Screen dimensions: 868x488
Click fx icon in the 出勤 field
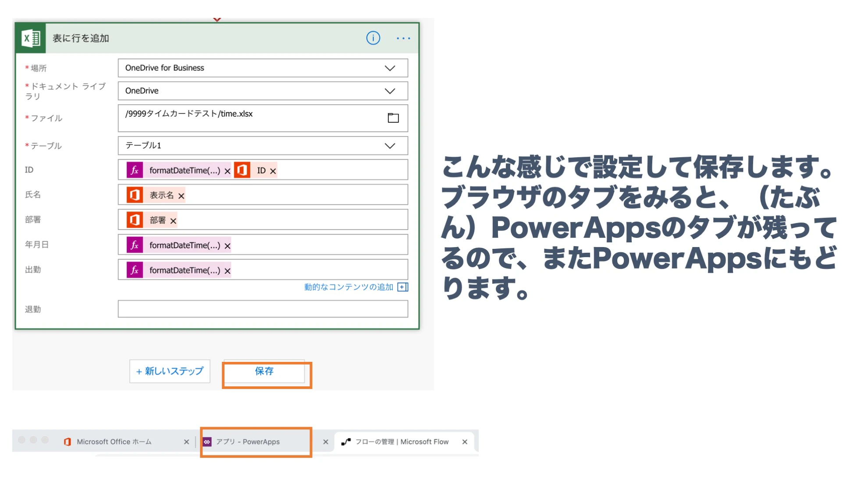coord(135,270)
